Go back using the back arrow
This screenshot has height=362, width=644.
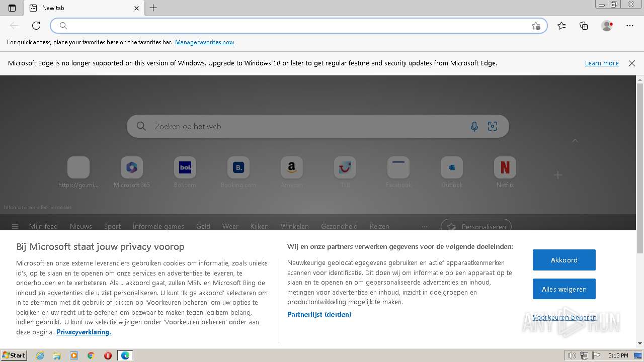point(14,26)
